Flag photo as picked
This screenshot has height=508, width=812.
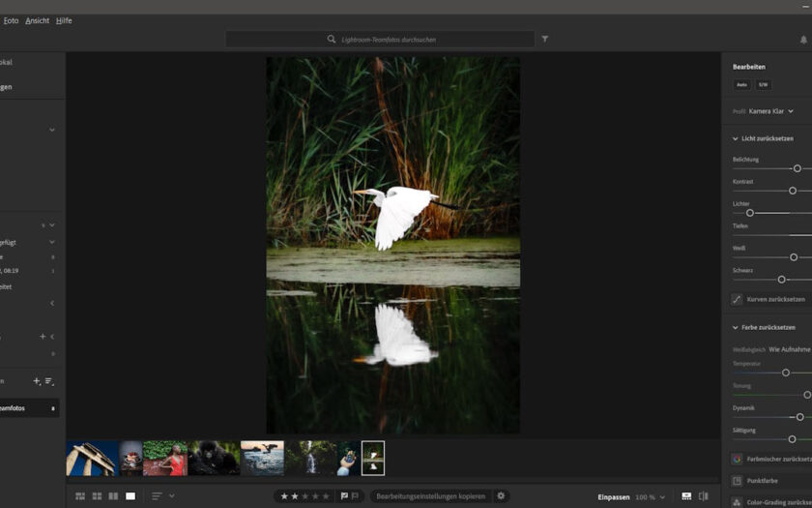coord(344,496)
